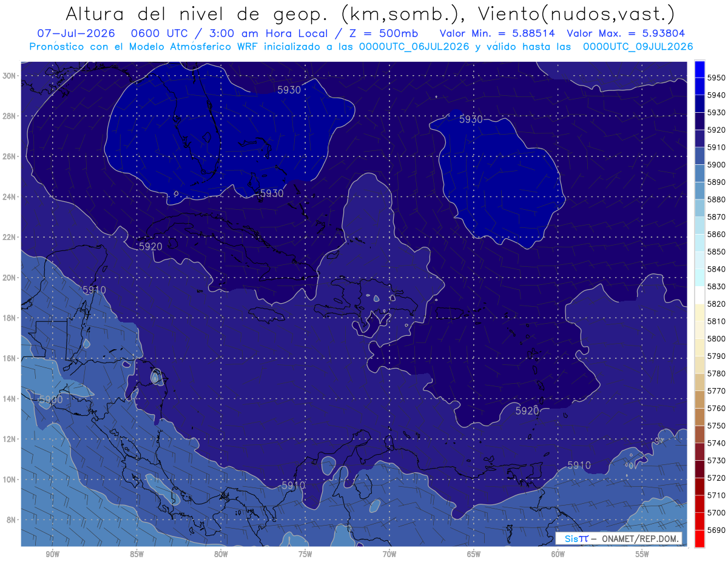Click the red swatch at color scale bottom
Viewport: 728px width, 562px height.
click(x=699, y=538)
